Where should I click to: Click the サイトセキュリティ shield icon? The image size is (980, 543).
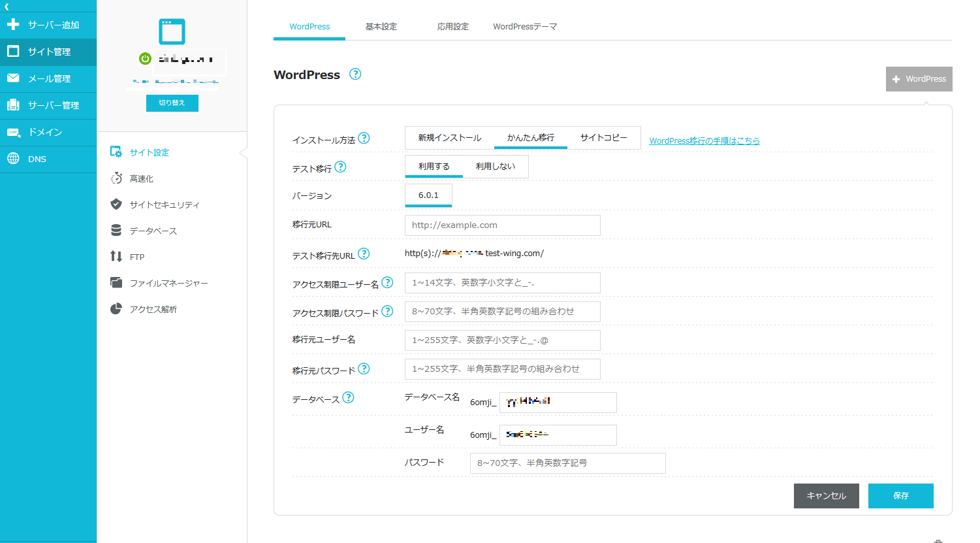(116, 204)
